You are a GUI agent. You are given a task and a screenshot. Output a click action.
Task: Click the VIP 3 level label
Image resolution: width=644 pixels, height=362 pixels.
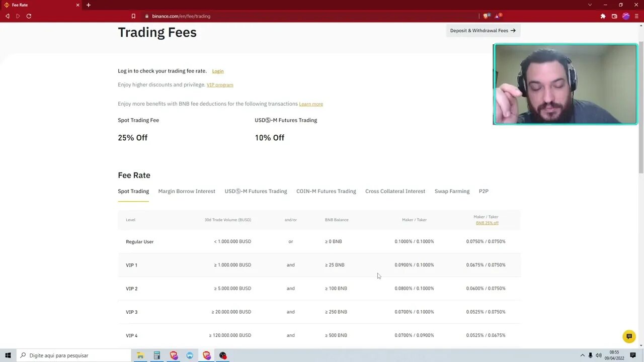pyautogui.click(x=131, y=312)
